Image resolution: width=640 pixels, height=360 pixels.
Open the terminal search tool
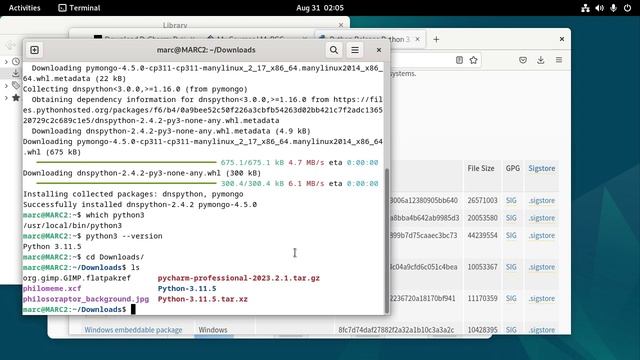(333, 50)
